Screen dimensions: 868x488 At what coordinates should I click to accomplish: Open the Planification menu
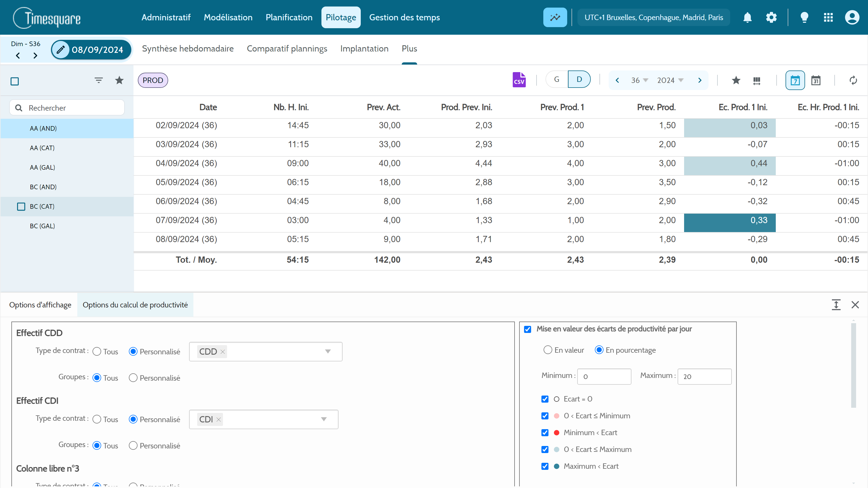coord(289,18)
